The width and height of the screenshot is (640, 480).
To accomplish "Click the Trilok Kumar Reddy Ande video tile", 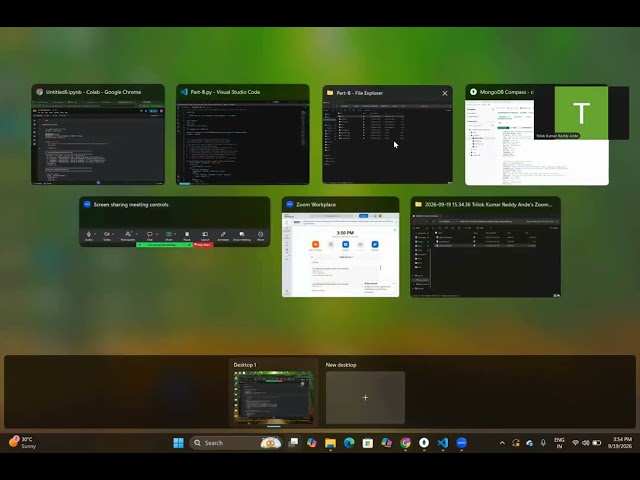I will pyautogui.click(x=581, y=113).
